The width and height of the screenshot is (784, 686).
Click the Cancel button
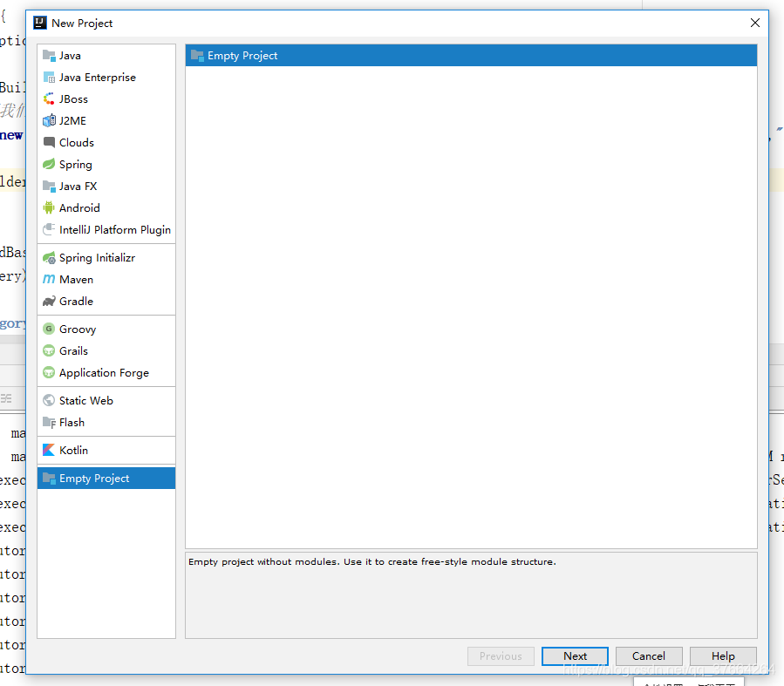649,656
